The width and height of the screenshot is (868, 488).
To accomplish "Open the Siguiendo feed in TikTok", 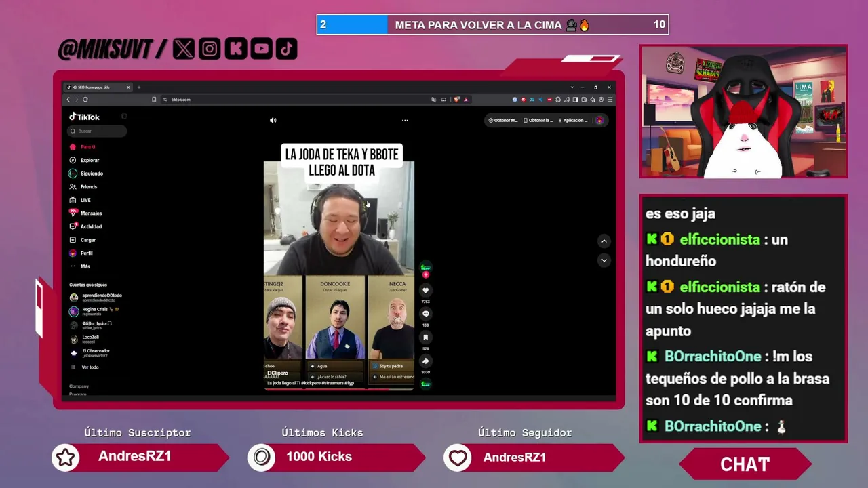I will coord(86,174).
